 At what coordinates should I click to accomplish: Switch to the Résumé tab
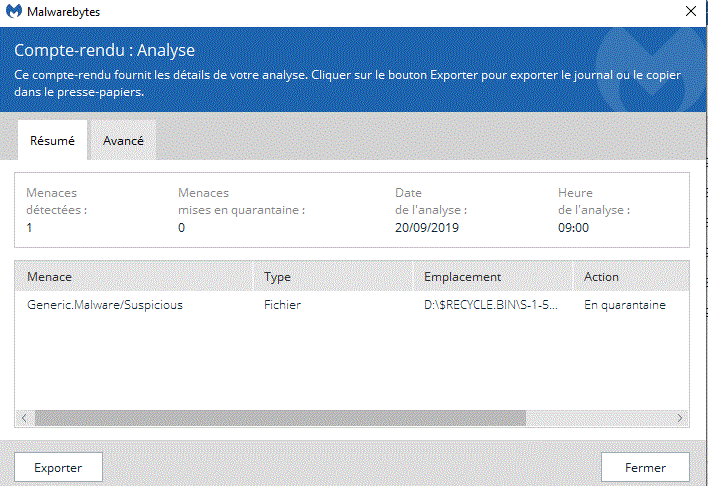click(52, 140)
